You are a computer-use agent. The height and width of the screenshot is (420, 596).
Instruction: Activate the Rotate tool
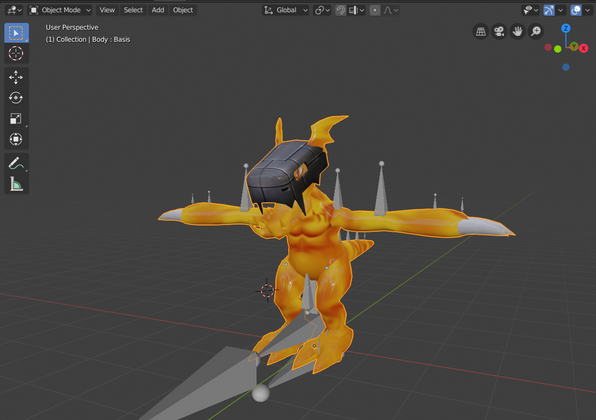pos(16,98)
